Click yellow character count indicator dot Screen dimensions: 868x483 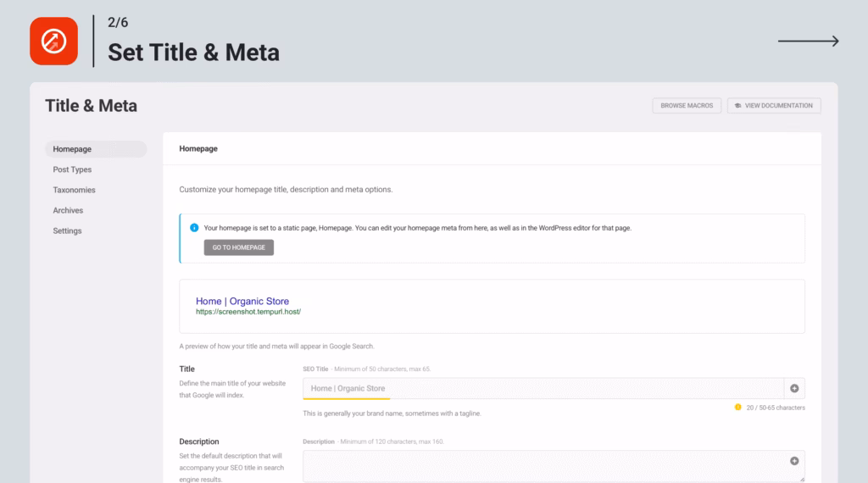point(737,408)
